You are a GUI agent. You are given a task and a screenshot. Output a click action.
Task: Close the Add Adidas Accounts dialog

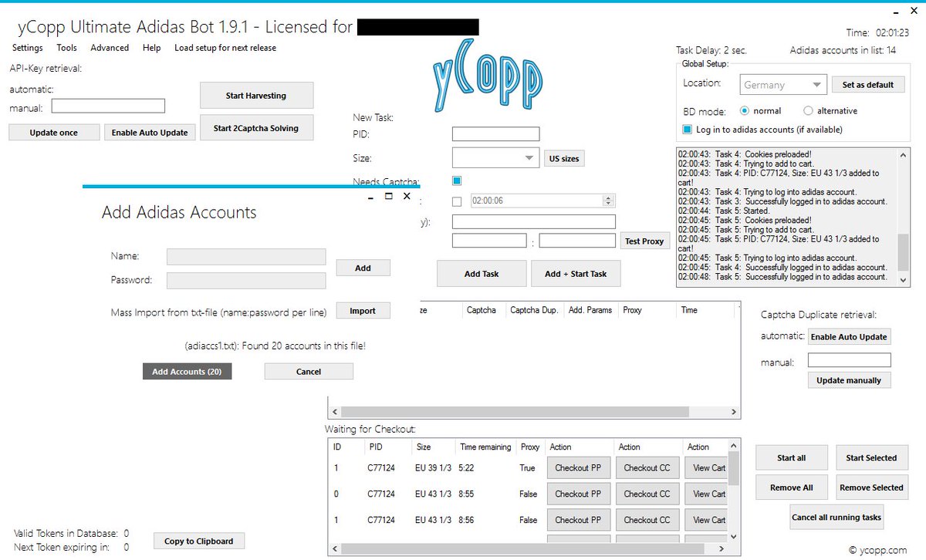[x=407, y=197]
